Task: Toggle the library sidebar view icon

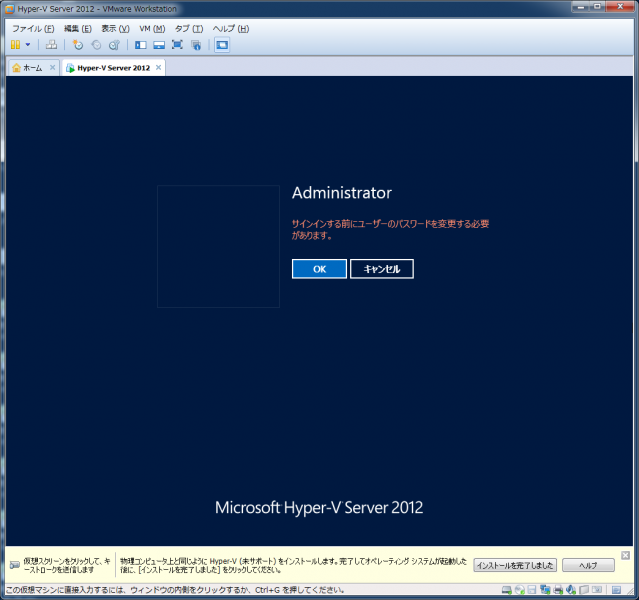Action: 141,45
